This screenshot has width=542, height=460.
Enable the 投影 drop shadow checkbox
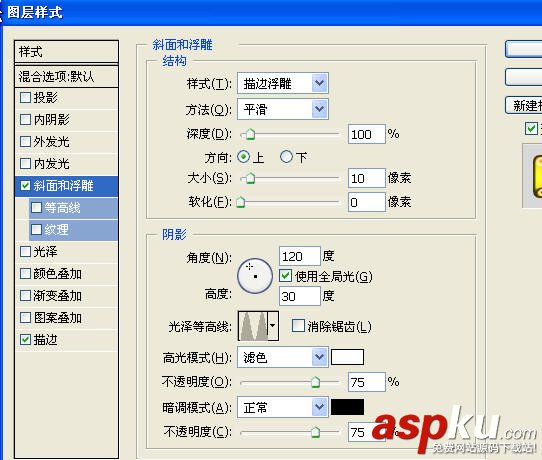(25, 98)
